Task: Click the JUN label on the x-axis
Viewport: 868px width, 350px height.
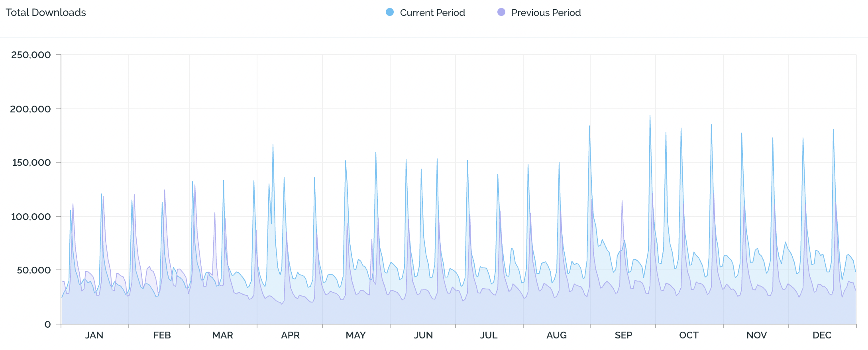Action: 424,335
